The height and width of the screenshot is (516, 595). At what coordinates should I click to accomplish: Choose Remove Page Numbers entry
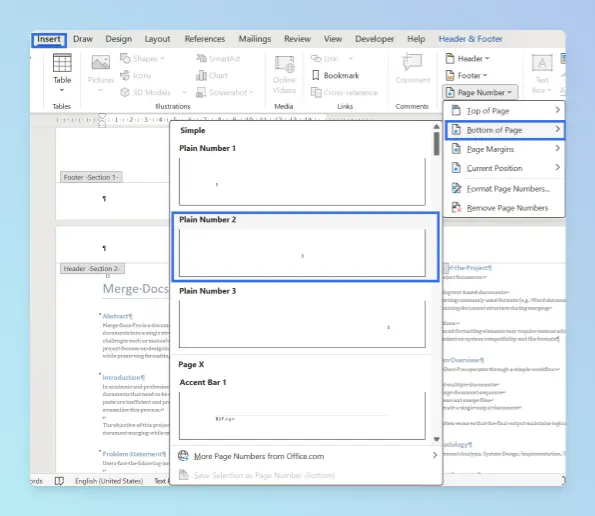tap(505, 208)
